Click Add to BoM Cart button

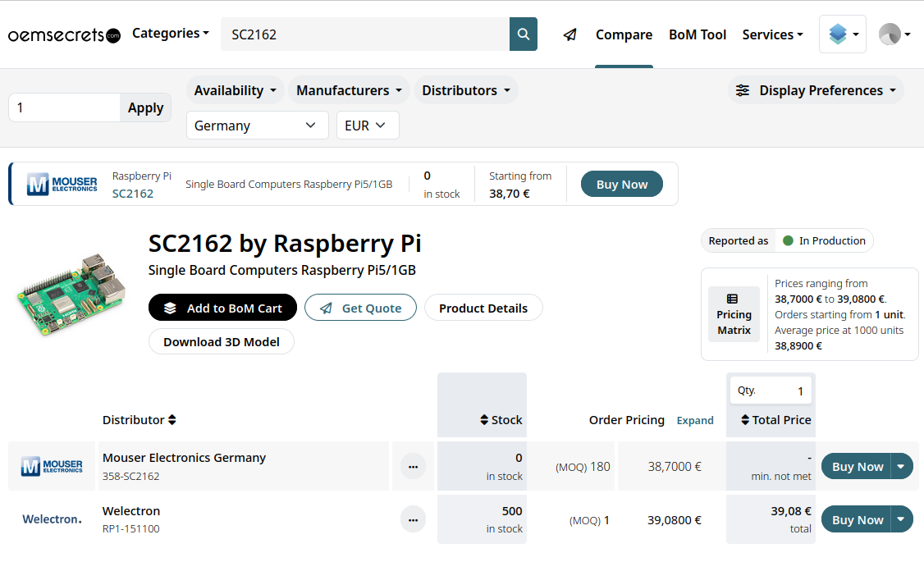222,308
